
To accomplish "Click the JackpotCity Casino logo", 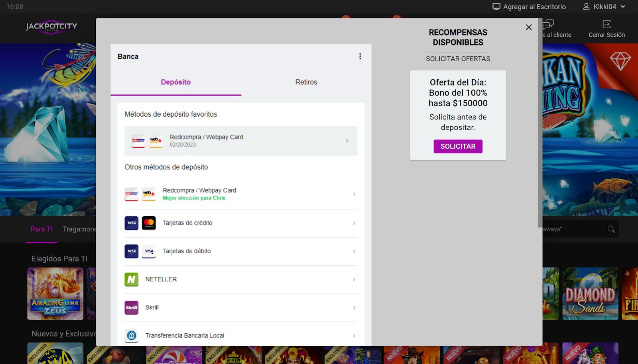I will 51,27.
